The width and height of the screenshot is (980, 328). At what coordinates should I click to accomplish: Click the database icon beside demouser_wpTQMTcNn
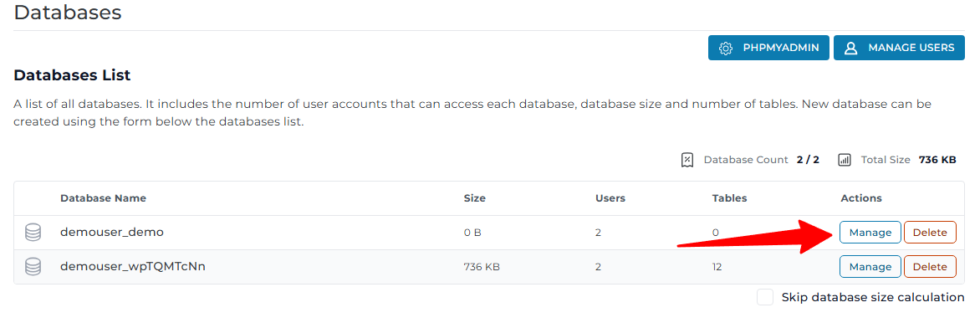click(33, 267)
